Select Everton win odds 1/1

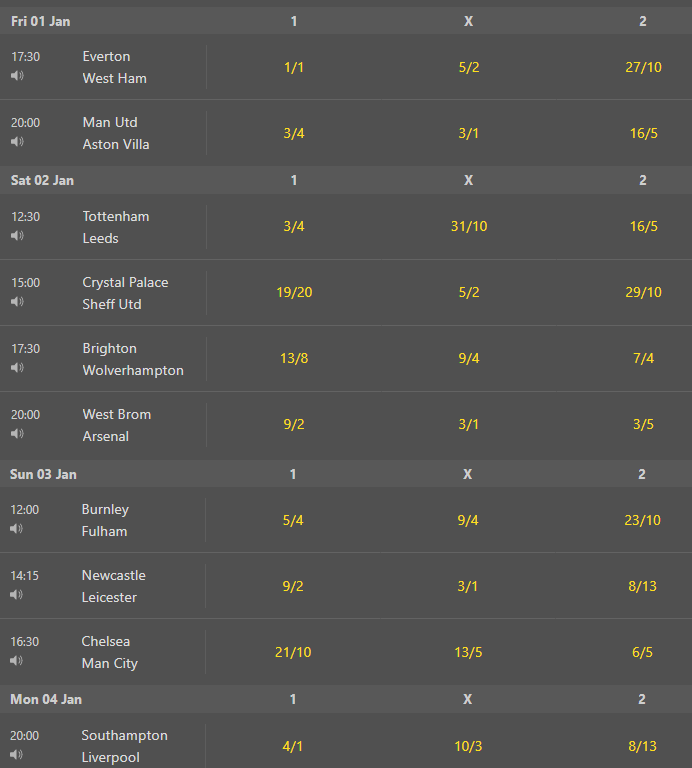tap(294, 67)
